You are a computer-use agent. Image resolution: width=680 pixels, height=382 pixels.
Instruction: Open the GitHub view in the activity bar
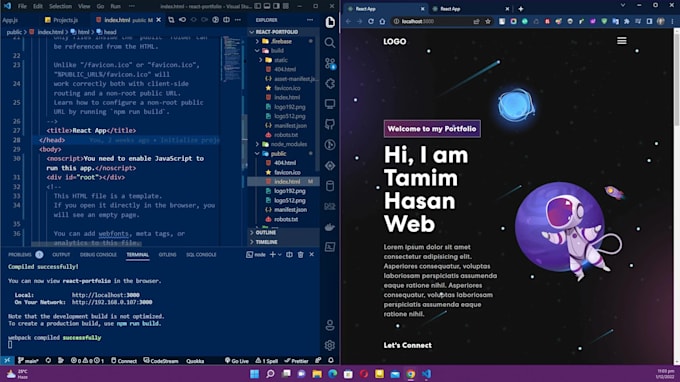pyautogui.click(x=330, y=124)
